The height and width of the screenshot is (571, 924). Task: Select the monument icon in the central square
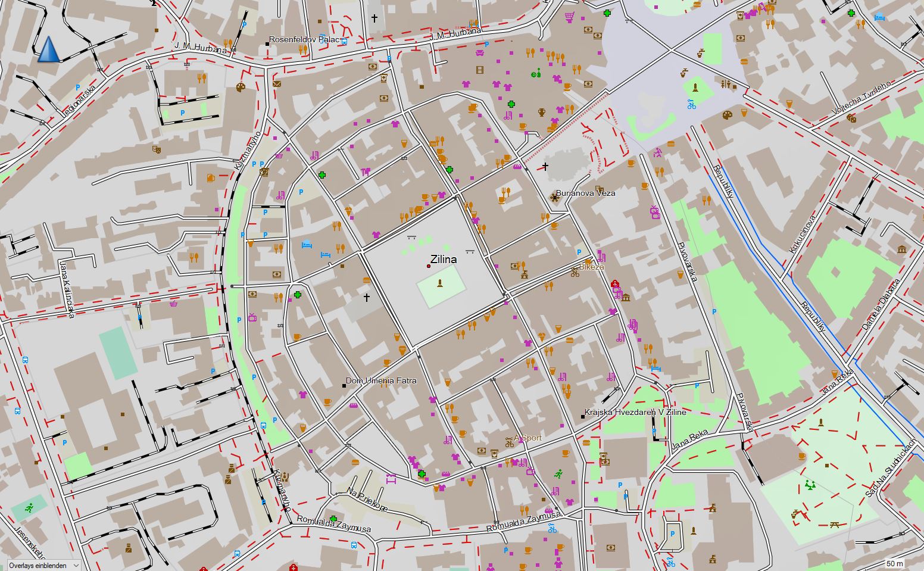click(440, 282)
